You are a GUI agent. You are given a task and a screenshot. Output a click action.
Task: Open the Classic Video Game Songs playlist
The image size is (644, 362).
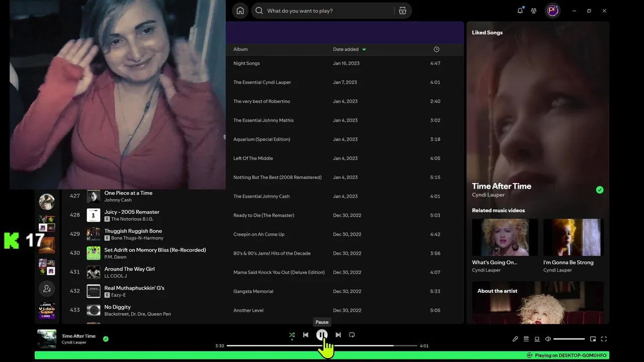click(47, 311)
